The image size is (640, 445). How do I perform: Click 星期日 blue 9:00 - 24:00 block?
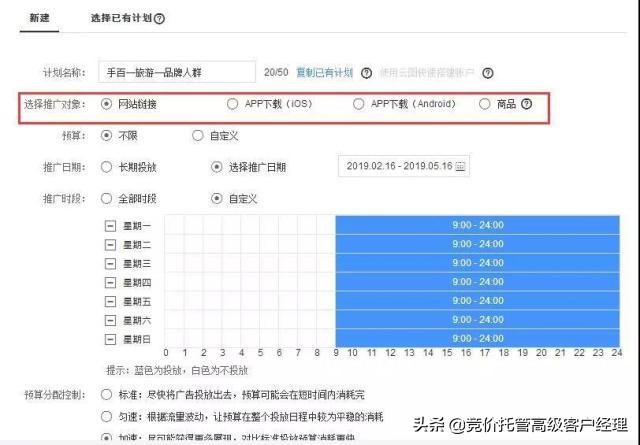pos(478,338)
